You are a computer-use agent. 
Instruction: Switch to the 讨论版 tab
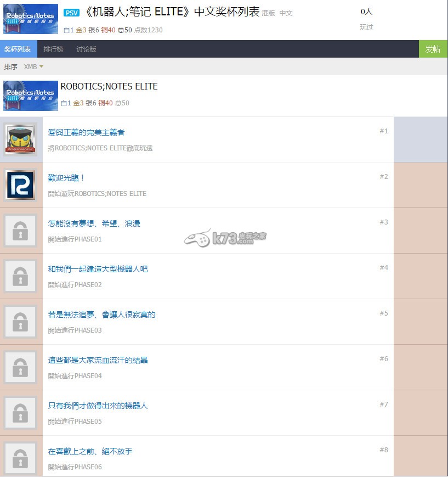click(x=86, y=49)
